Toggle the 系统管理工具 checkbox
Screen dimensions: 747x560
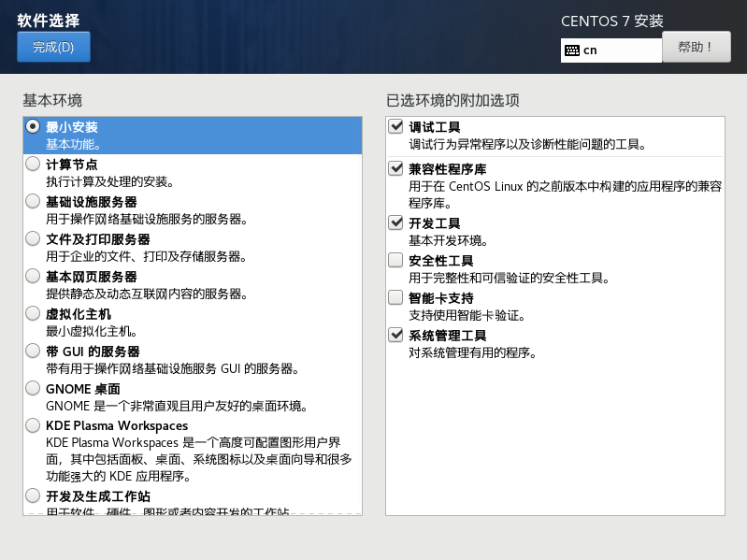coord(395,335)
